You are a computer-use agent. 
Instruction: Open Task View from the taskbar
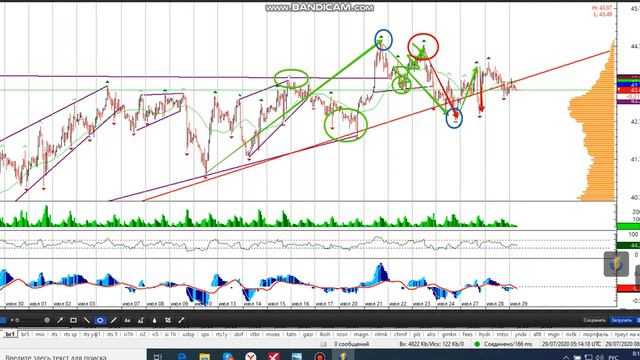click(158, 357)
